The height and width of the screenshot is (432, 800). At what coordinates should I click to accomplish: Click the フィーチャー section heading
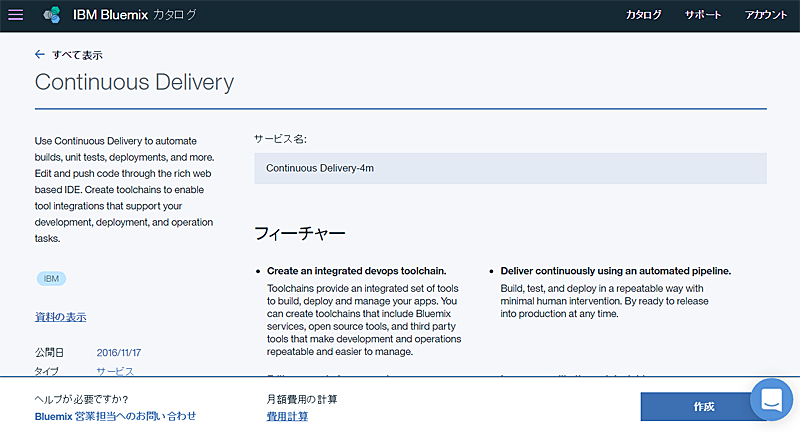point(300,234)
